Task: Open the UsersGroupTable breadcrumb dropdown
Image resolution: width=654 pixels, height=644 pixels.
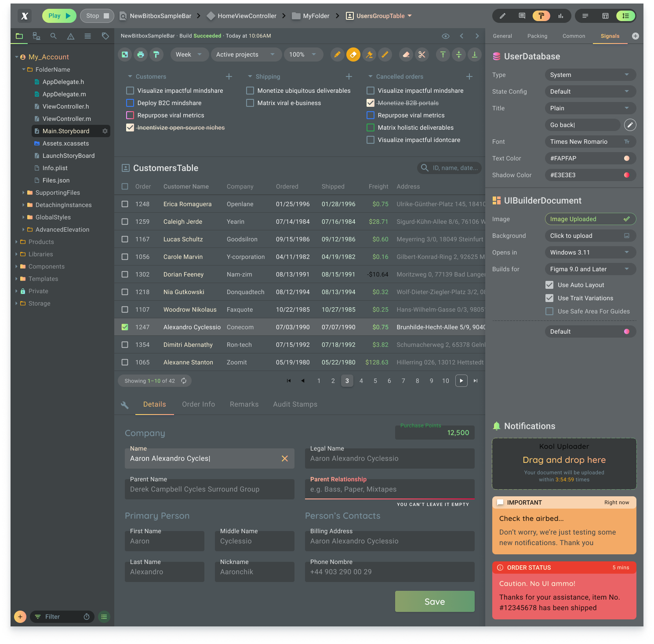Action: point(410,16)
